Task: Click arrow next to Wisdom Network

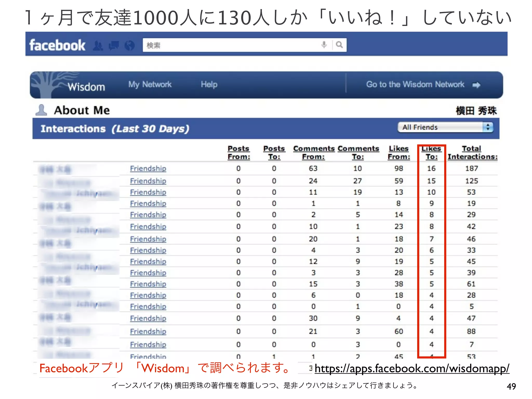Action: [476, 85]
